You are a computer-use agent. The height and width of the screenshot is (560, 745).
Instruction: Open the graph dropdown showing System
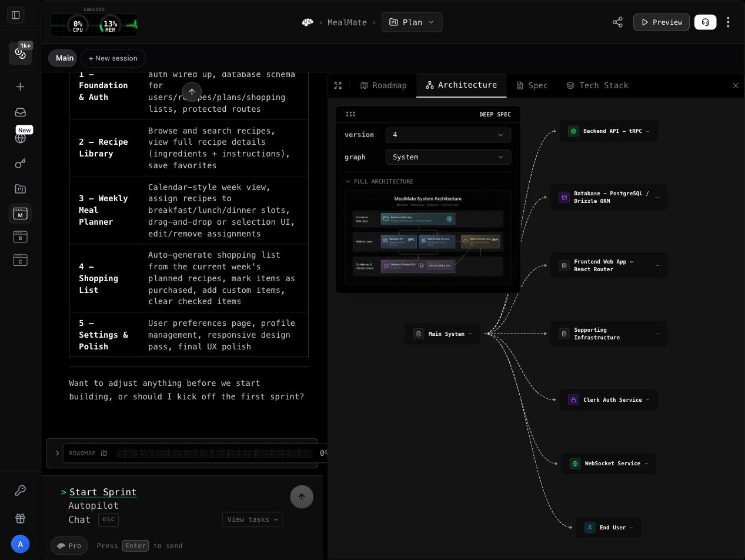(x=448, y=157)
